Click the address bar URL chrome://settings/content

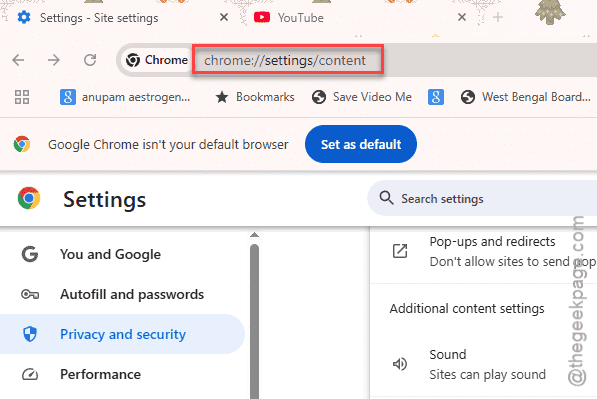click(x=285, y=60)
